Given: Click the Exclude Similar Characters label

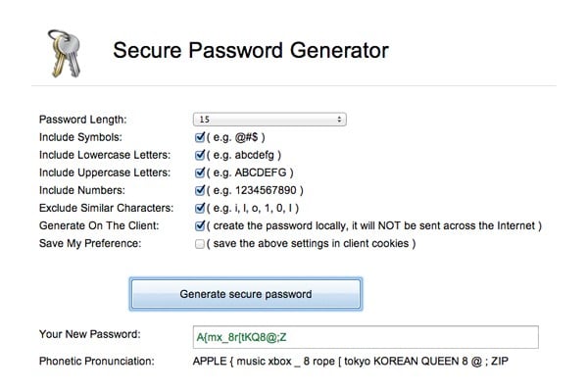Looking at the screenshot, I should coord(106,208).
